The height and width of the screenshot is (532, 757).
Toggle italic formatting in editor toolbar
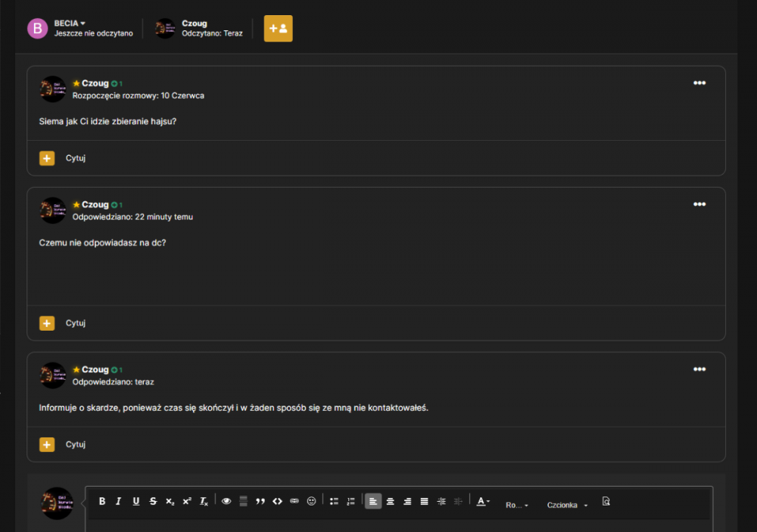coord(119,501)
